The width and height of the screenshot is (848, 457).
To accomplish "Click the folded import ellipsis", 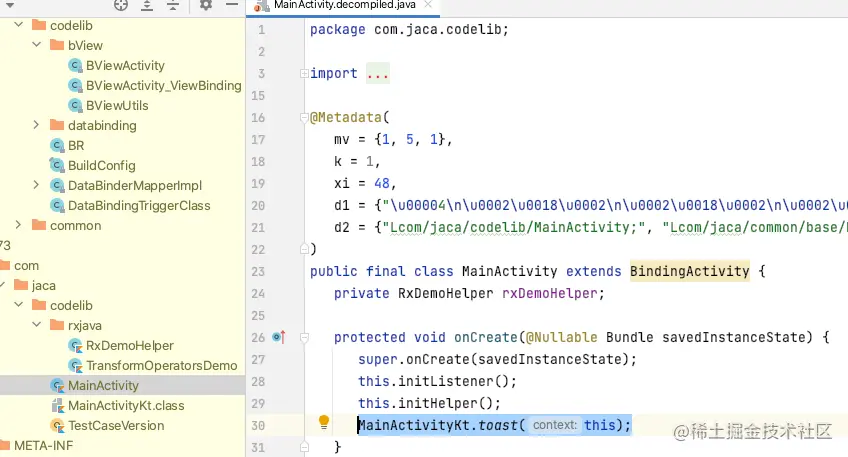I will [377, 74].
